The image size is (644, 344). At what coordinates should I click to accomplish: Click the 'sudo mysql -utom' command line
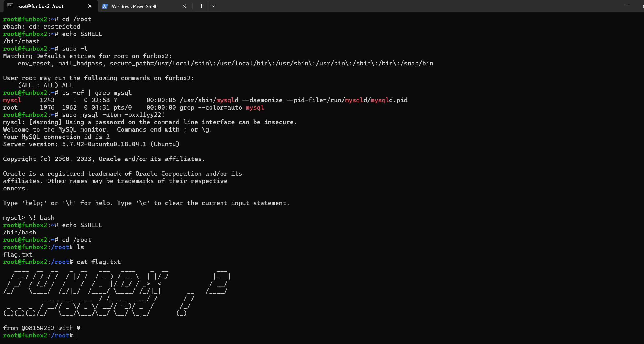[x=113, y=115]
